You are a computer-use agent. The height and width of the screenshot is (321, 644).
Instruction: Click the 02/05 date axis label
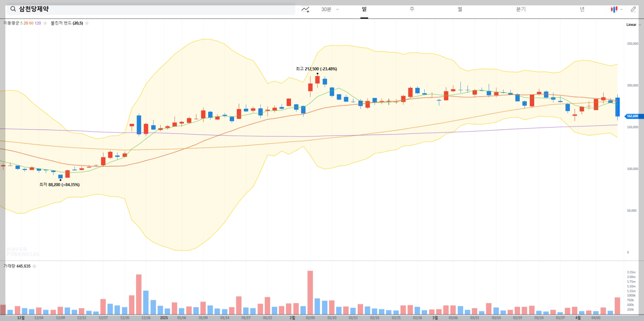point(310,318)
